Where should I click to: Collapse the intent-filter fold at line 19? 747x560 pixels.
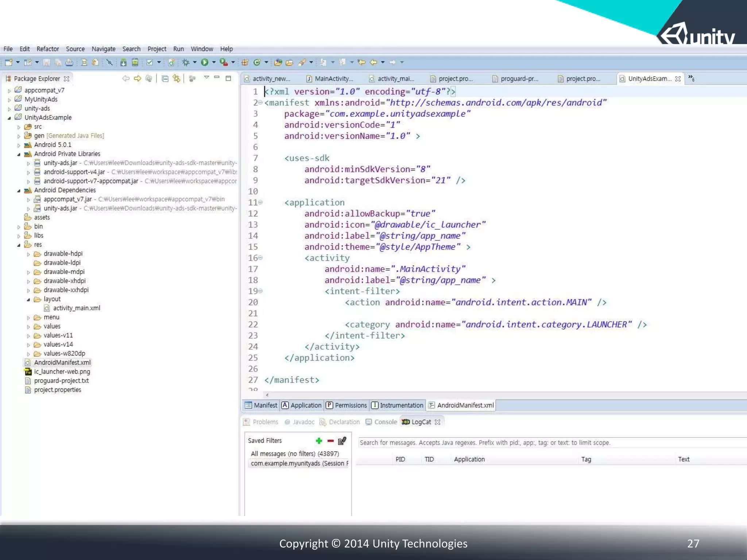[260, 291]
